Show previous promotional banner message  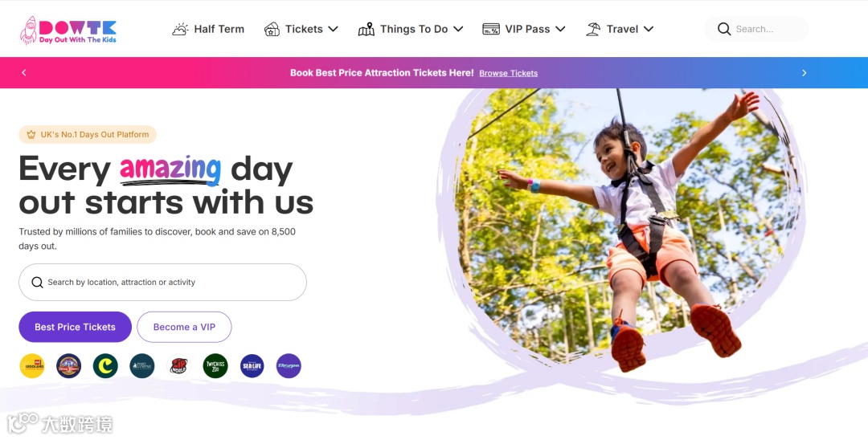(24, 72)
